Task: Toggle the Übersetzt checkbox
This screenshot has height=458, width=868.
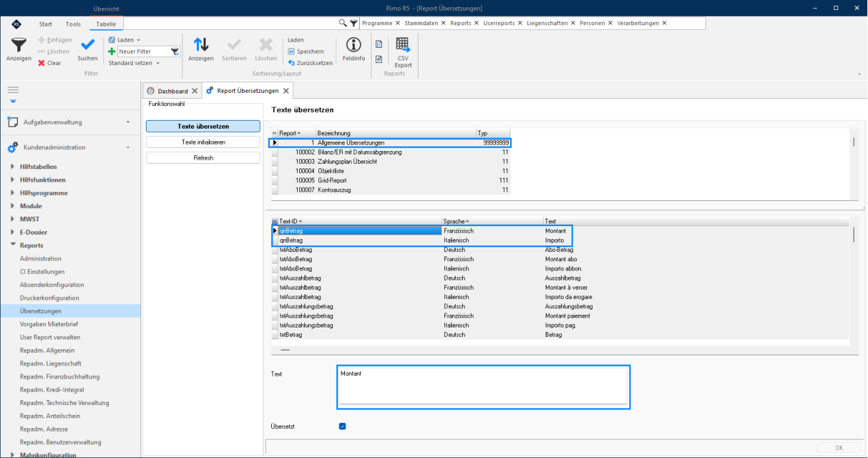Action: [x=342, y=426]
